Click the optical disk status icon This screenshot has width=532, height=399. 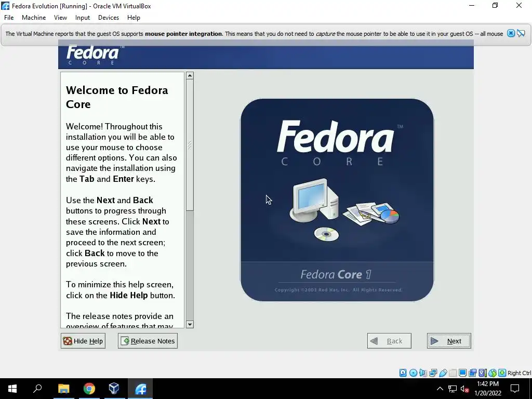413,373
